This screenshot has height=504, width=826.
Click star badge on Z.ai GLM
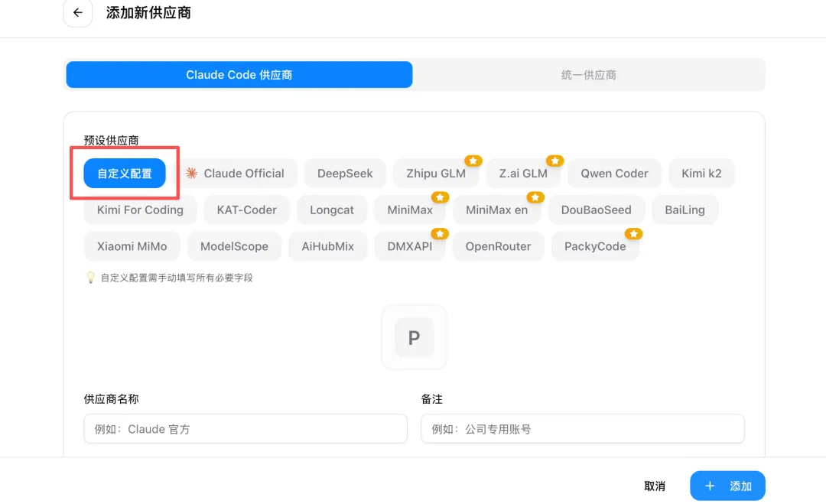tap(554, 161)
